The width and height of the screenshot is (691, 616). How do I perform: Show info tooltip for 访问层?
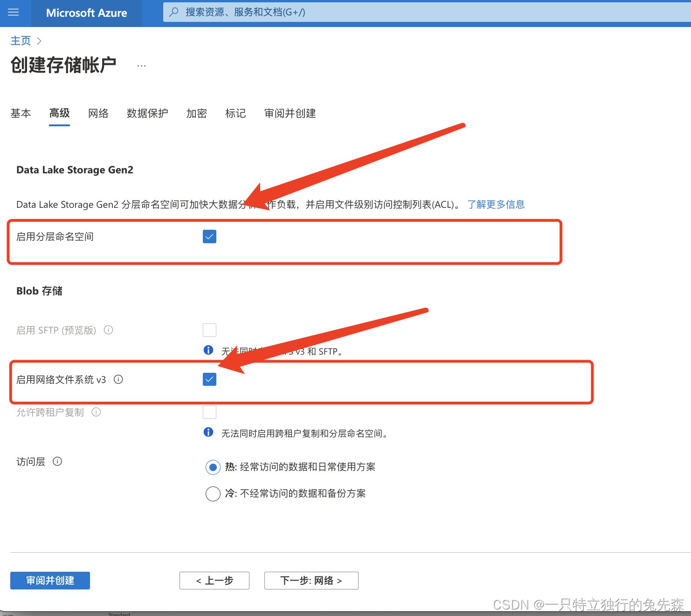[x=57, y=461]
